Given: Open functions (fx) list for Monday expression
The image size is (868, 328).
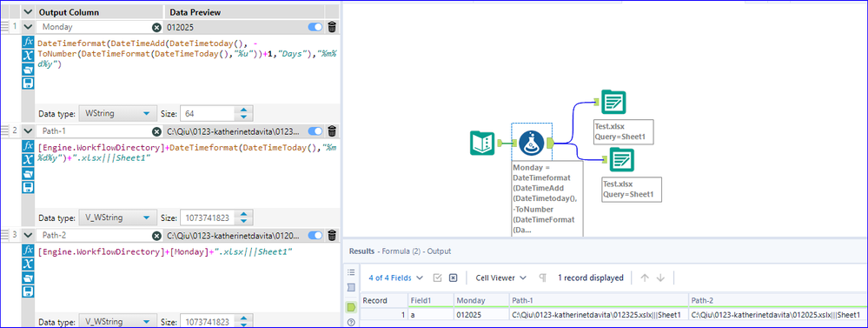Looking at the screenshot, I should pyautogui.click(x=28, y=42).
